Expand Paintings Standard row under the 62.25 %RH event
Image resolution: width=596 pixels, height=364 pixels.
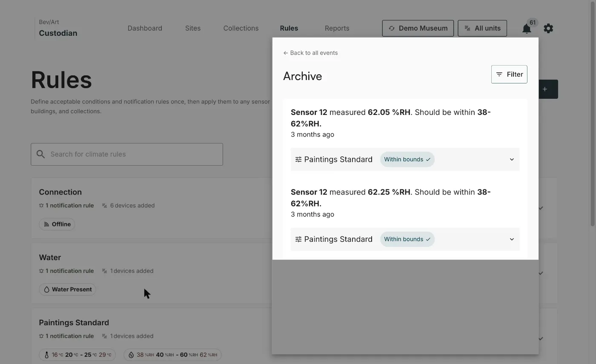(x=405, y=239)
